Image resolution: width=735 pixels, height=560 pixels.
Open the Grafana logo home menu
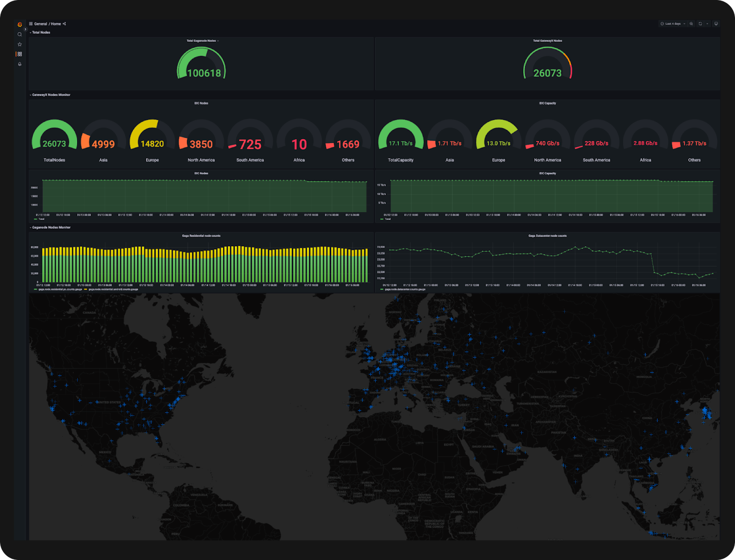(19, 24)
